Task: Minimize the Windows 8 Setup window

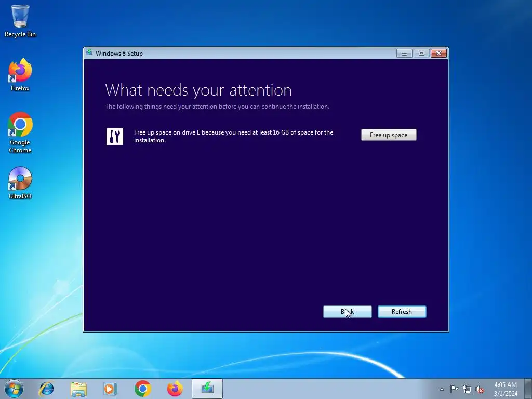Action: tap(404, 54)
